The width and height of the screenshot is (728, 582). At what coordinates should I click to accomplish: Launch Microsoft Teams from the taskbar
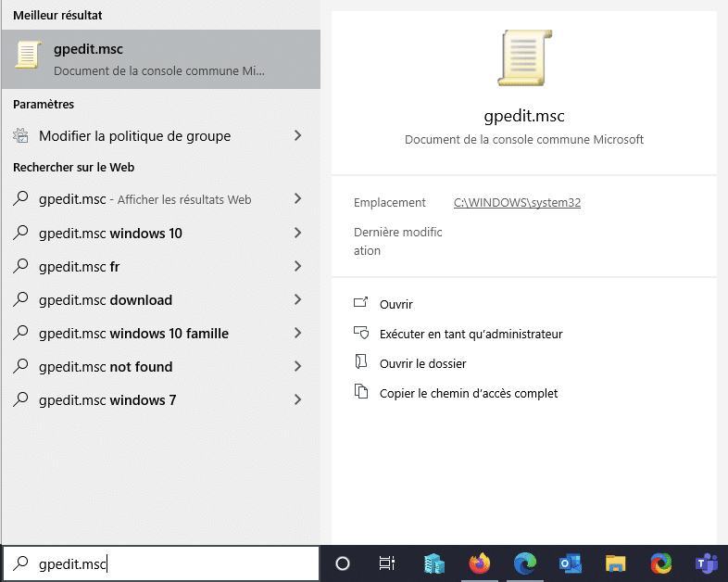[x=706, y=563]
